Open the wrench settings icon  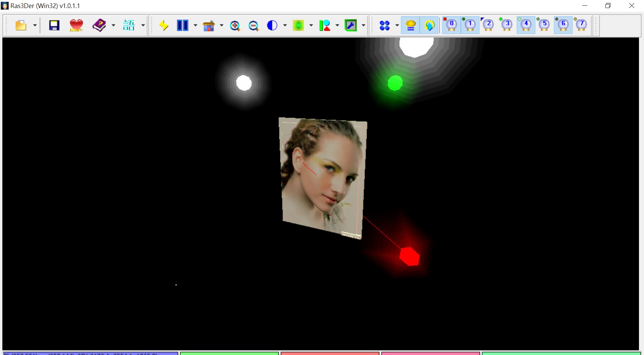pyautogui.click(x=351, y=25)
